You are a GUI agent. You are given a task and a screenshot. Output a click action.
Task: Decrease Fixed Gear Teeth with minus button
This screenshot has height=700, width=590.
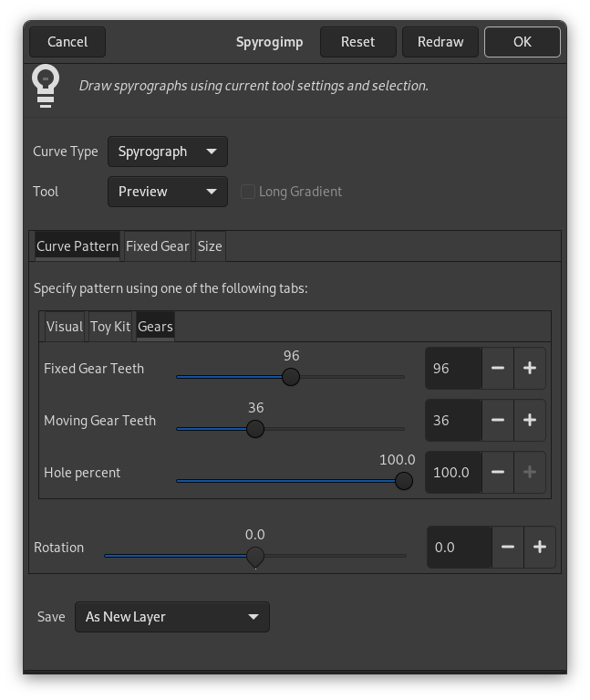click(498, 369)
